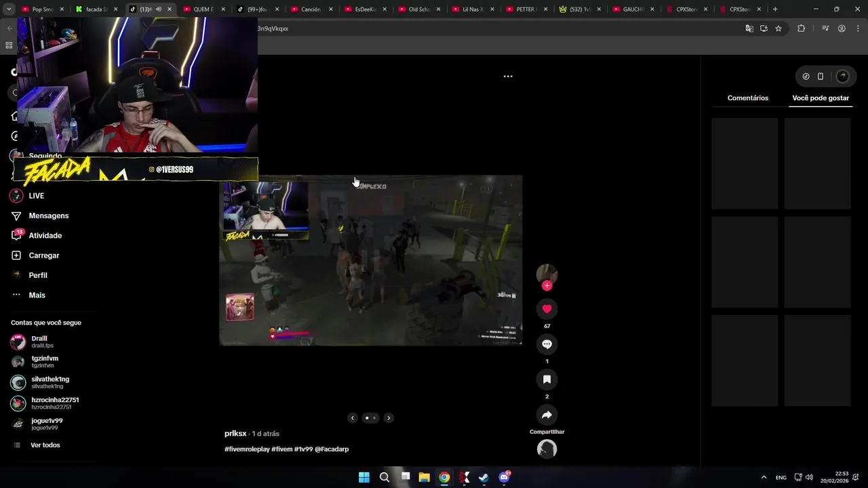The image size is (868, 488).
Task: Switch to the Pop Smoke browser tab
Action: pos(42,9)
